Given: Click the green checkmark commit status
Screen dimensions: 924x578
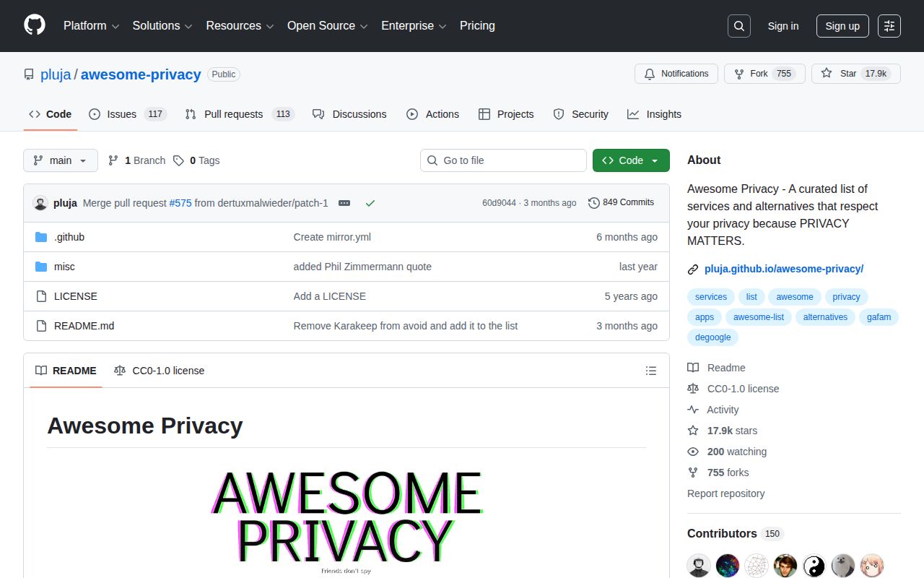Looking at the screenshot, I should click(x=370, y=203).
